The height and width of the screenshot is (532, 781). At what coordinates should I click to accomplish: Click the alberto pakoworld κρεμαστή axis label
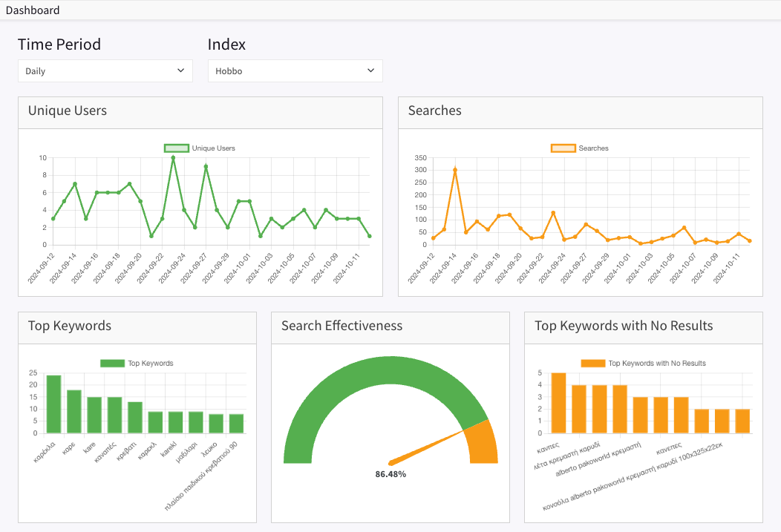(598, 459)
